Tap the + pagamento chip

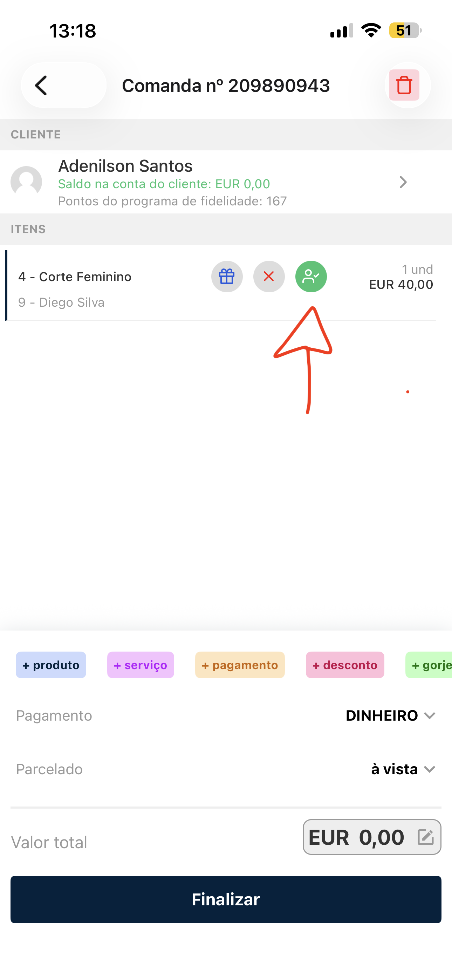click(240, 665)
